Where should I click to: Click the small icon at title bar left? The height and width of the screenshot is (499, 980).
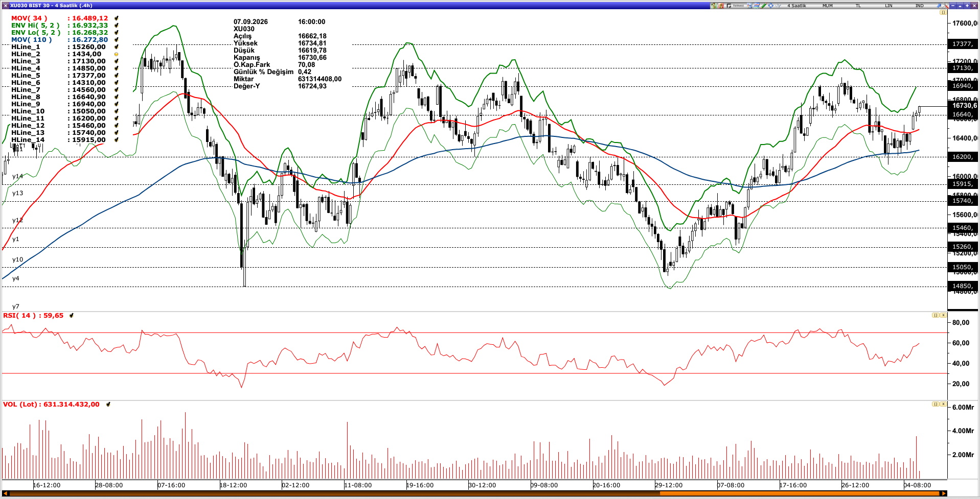pyautogui.click(x=5, y=6)
